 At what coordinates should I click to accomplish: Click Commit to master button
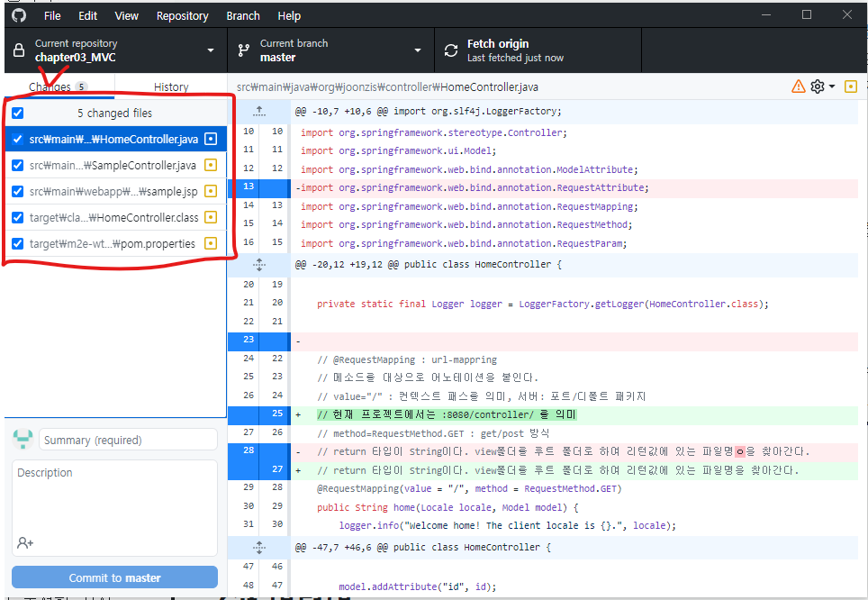(114, 577)
